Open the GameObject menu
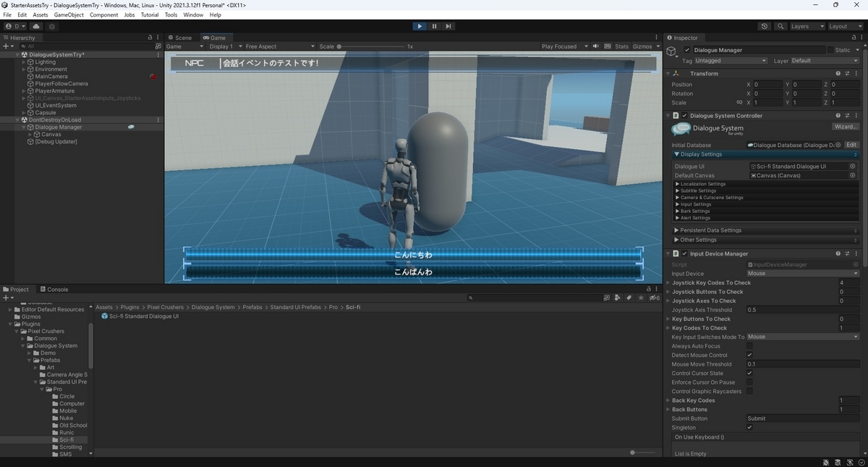The image size is (868, 467). coord(69,14)
